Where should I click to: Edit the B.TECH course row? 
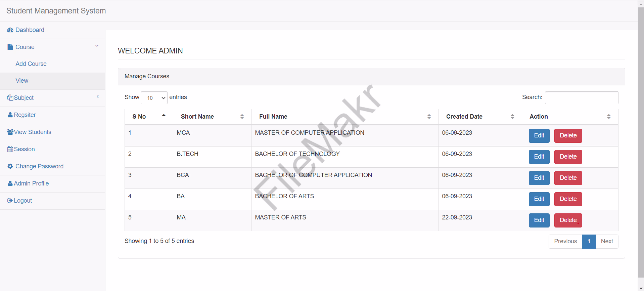(539, 157)
